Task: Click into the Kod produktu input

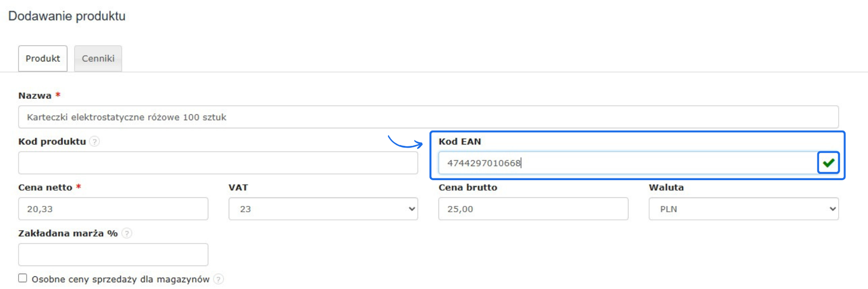Action: [x=218, y=163]
